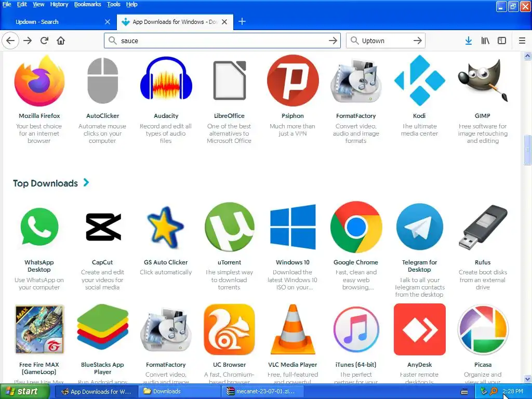The height and width of the screenshot is (399, 532).
Task: Click the Psiphon red P icon
Action: tap(292, 81)
